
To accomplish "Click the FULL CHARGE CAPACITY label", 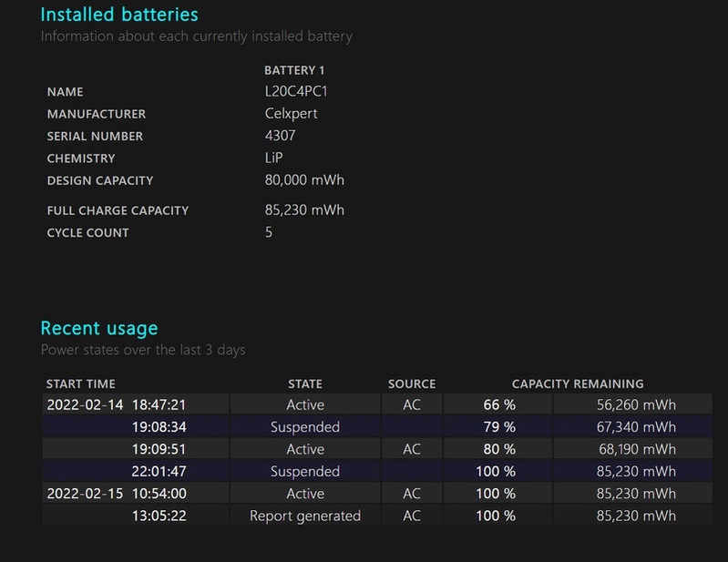I will pyautogui.click(x=118, y=210).
